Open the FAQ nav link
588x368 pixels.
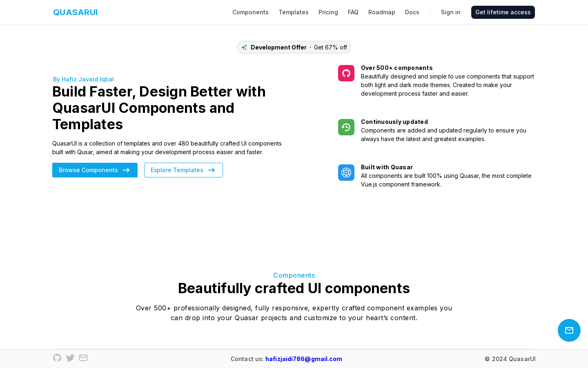(x=353, y=12)
